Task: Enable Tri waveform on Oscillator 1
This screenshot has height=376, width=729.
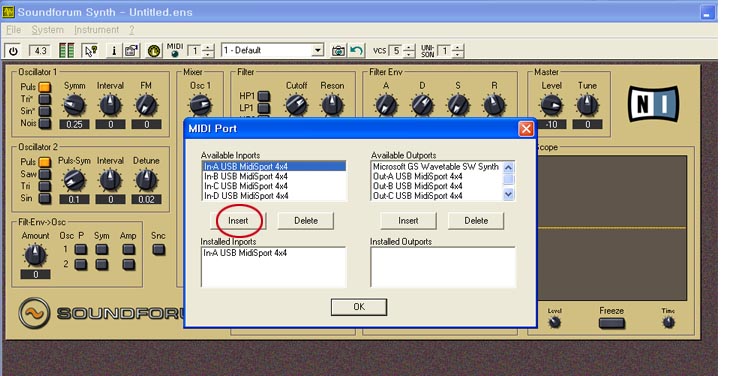Action: 45,99
